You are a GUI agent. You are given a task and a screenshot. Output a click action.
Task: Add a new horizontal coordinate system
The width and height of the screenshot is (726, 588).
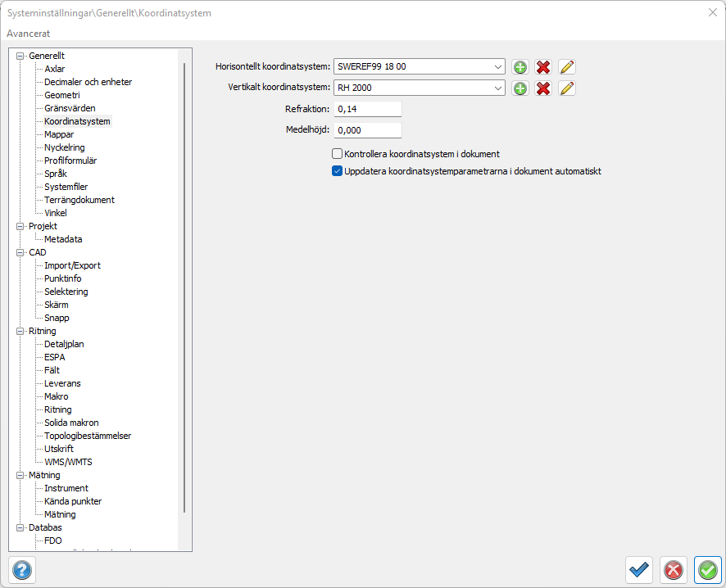(x=520, y=67)
